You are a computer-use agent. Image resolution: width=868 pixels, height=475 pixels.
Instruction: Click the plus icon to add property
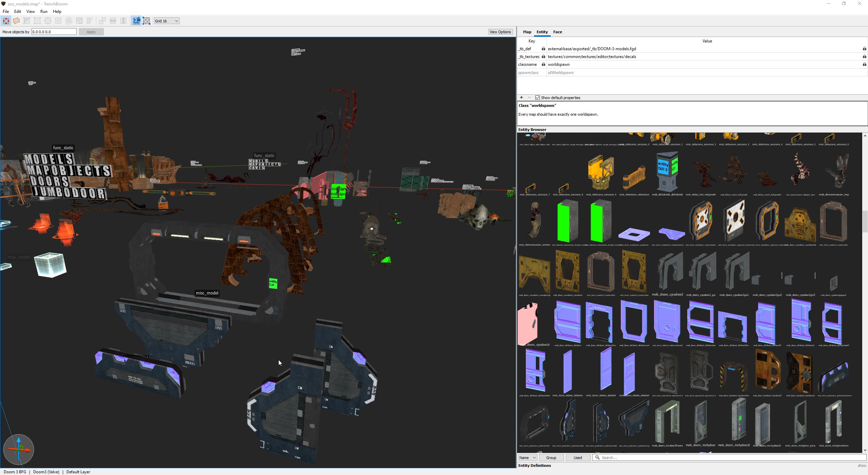pos(521,98)
